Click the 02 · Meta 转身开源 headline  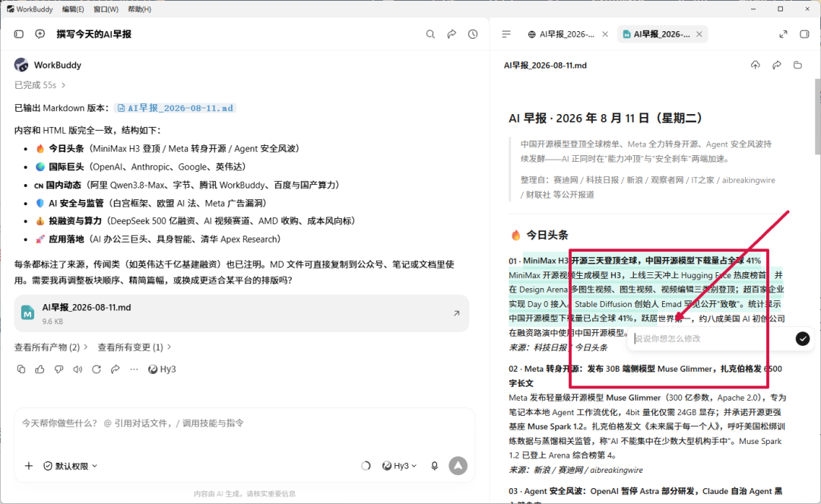pos(645,376)
